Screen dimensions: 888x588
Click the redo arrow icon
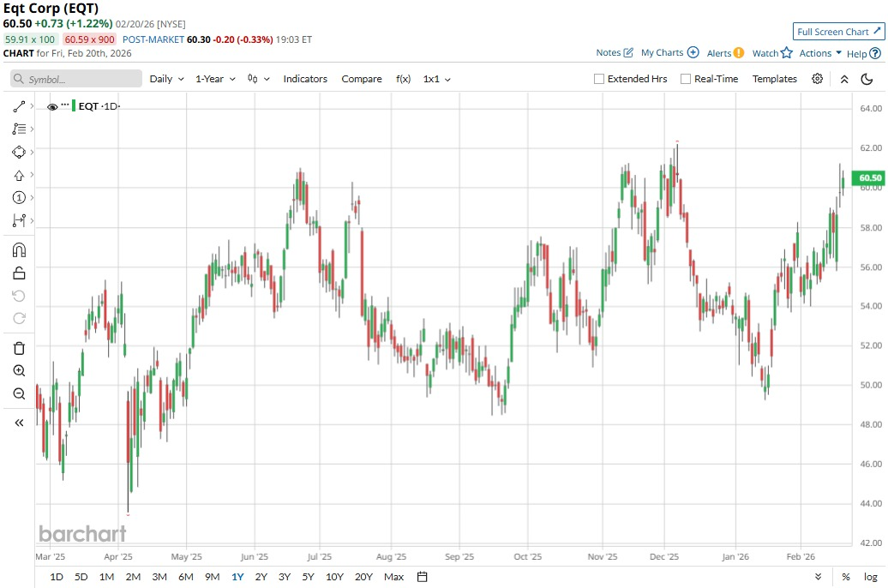pyautogui.click(x=19, y=318)
